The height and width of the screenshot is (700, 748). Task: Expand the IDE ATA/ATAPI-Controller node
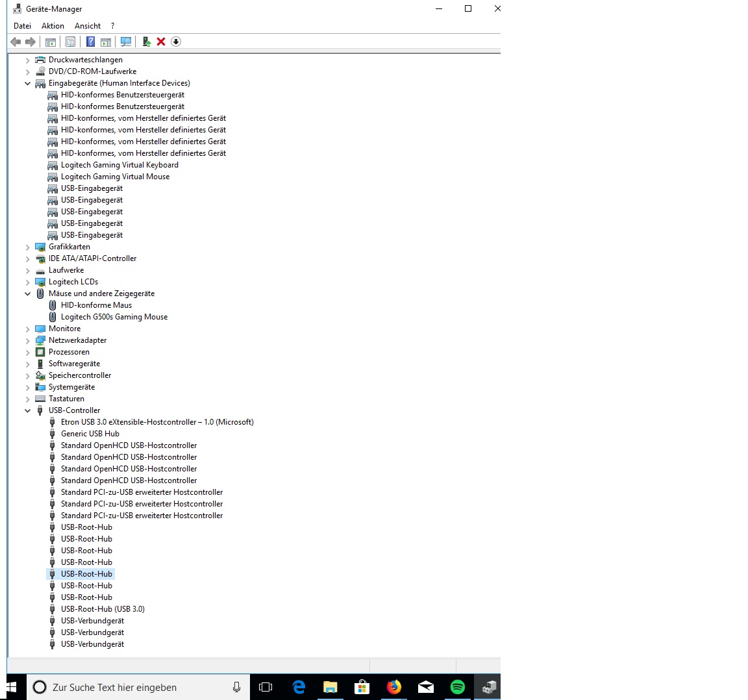pos(28,258)
